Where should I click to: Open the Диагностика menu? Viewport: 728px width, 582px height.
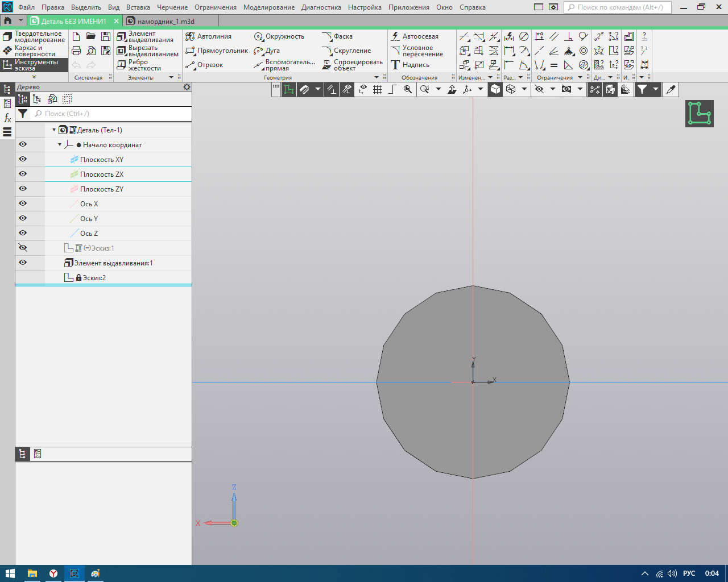(x=321, y=7)
